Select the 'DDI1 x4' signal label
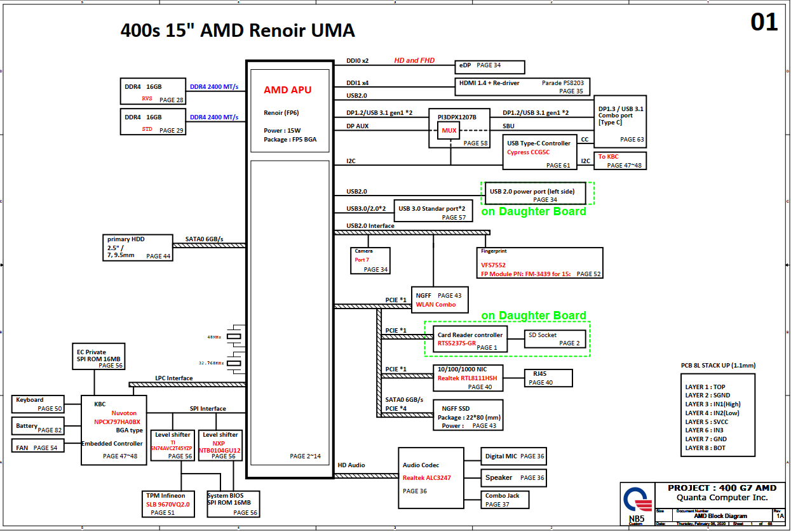Viewport: 791px width, 532px height. (x=357, y=83)
